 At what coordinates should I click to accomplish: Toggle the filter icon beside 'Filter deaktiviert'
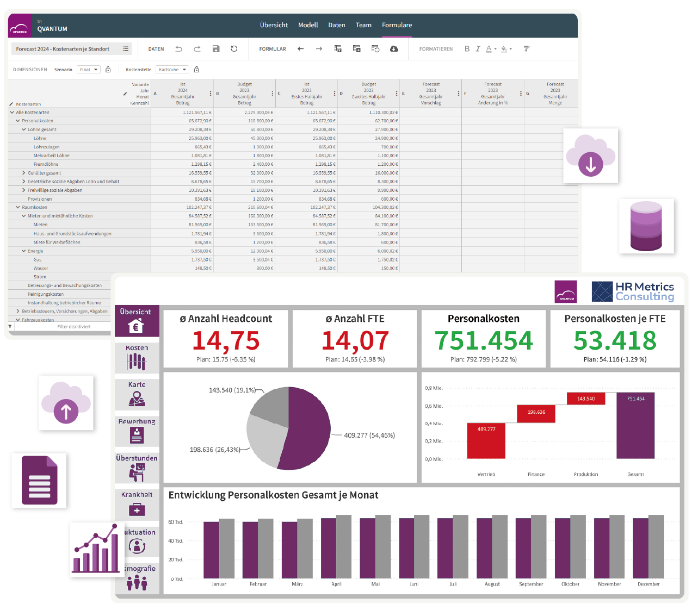[x=10, y=327]
